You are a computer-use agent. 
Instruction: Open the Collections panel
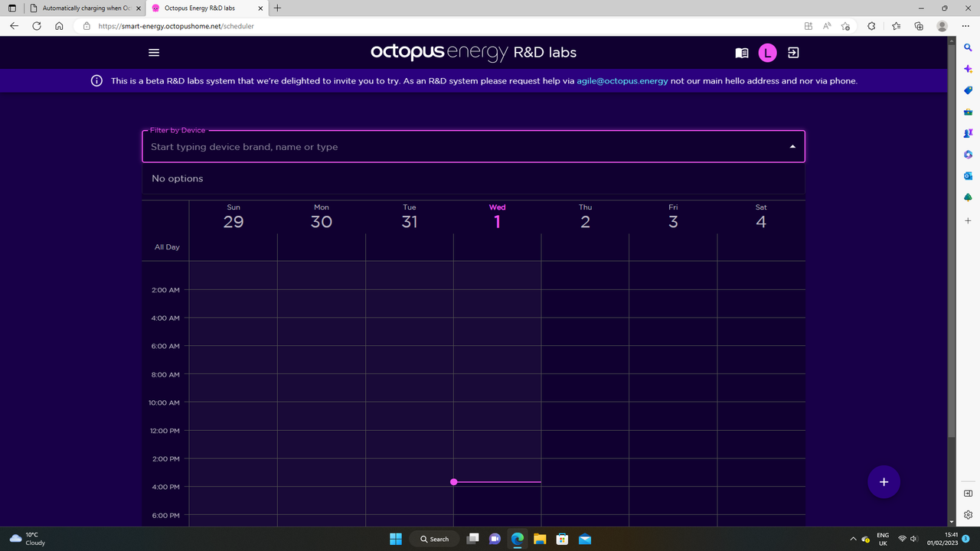(919, 26)
